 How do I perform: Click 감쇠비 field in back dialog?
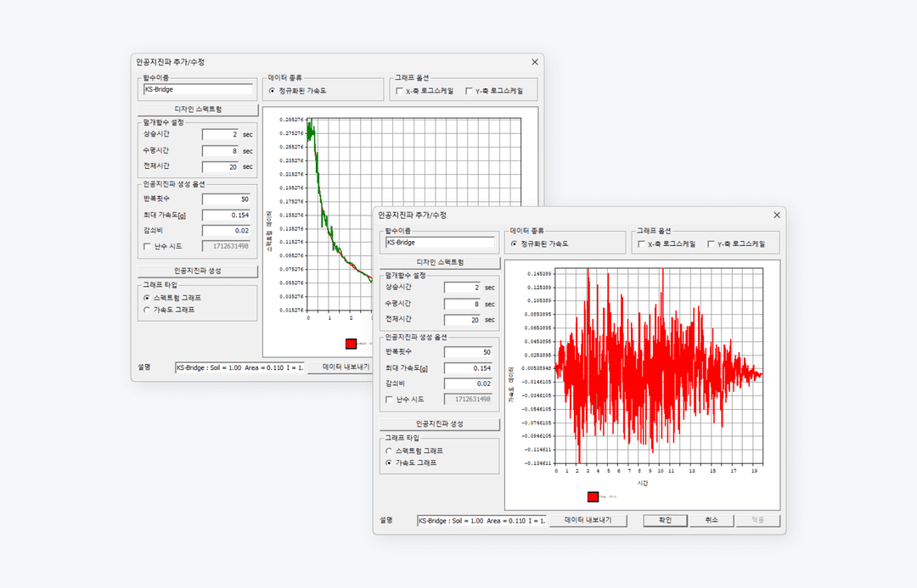click(x=226, y=231)
